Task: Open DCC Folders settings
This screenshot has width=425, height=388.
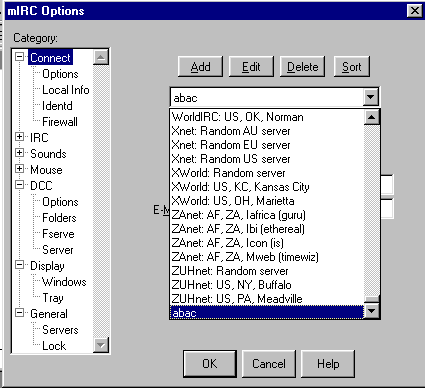Action: click(59, 218)
